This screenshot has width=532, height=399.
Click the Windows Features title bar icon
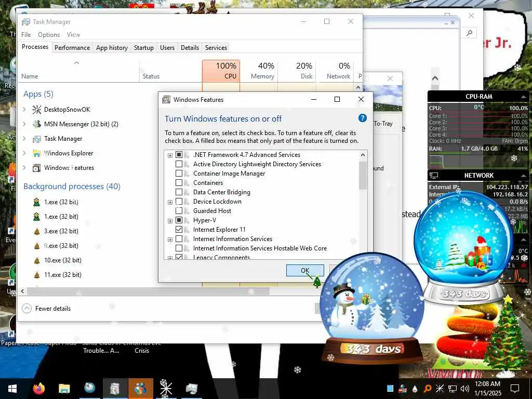click(166, 99)
